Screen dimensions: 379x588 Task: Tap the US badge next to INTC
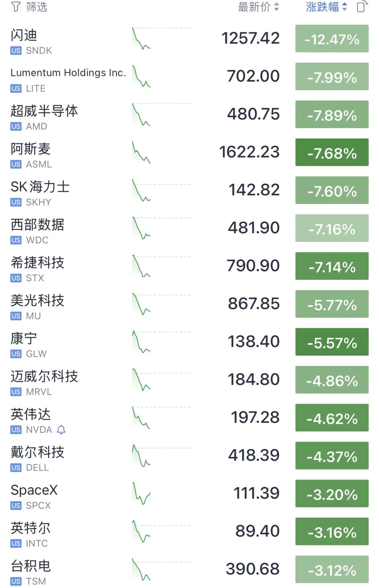16,543
